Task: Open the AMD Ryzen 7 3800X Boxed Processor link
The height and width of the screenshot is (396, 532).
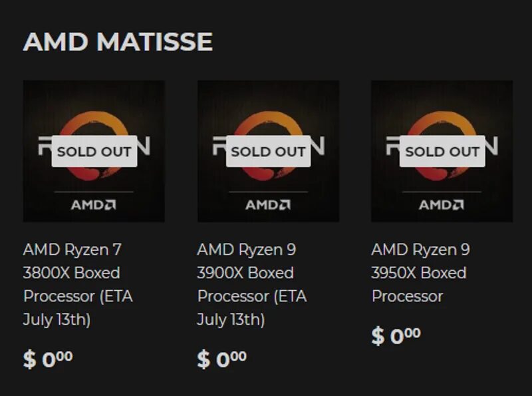Action: pyautogui.click(x=72, y=273)
